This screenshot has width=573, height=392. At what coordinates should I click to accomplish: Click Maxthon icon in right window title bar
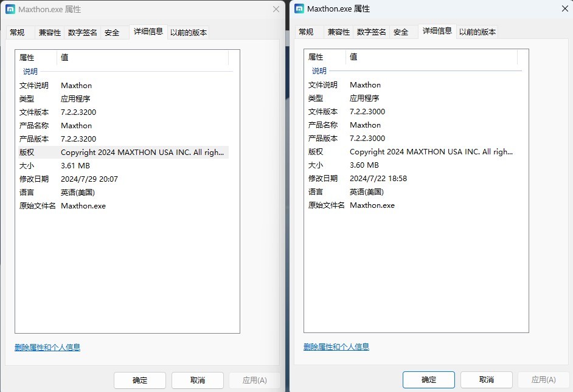pyautogui.click(x=299, y=9)
